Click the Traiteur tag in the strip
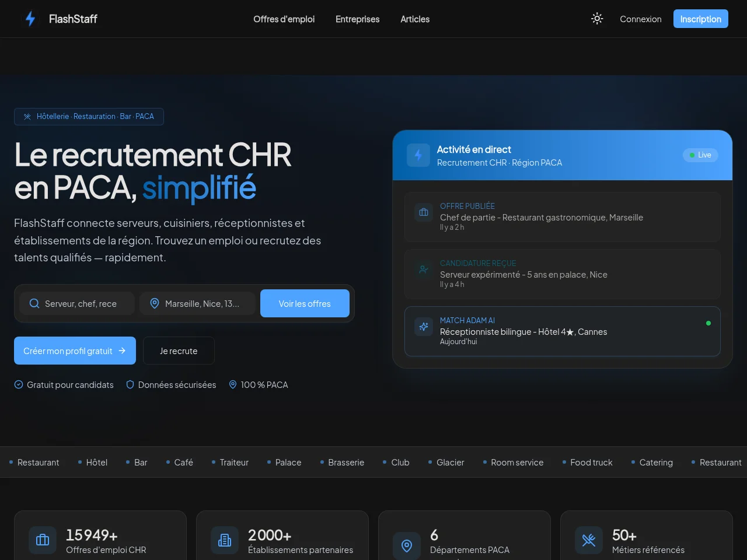The height and width of the screenshot is (560, 747). pyautogui.click(x=234, y=463)
